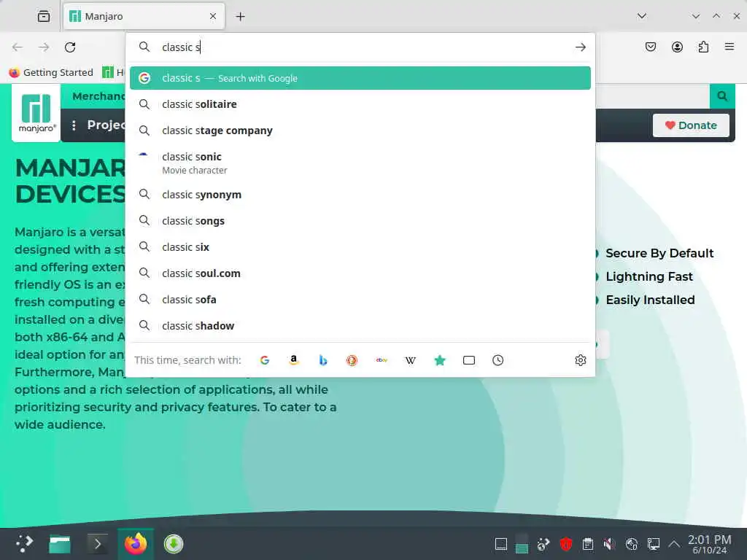Launch the terminal from taskbar
747x560 pixels.
pos(98,544)
